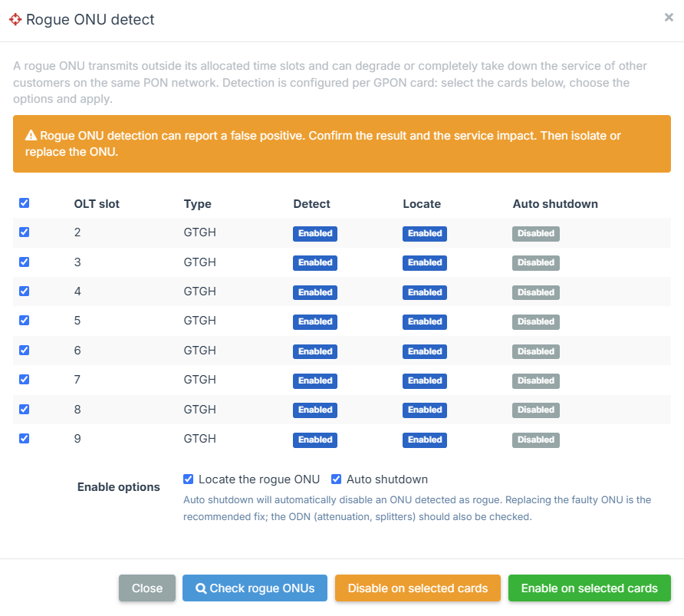Deselect the card in OLT slot 5
Image resolution: width=684 pixels, height=616 pixels.
25,320
